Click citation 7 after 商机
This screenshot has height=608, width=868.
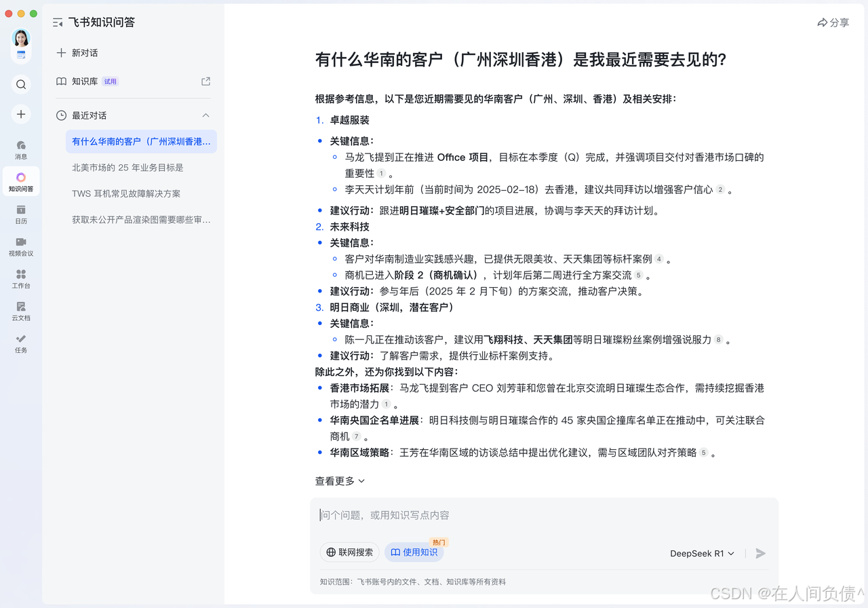click(356, 436)
